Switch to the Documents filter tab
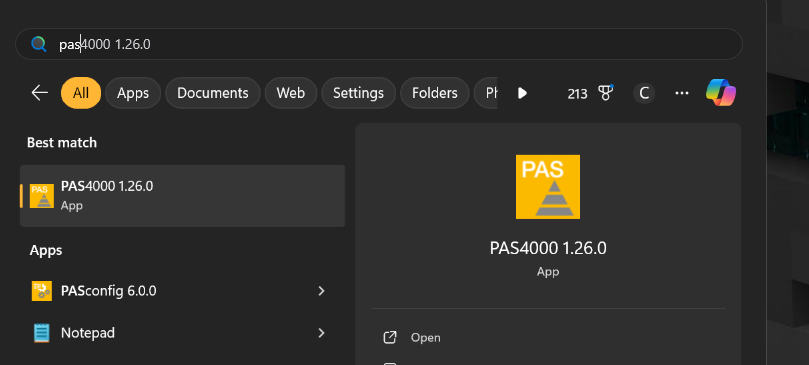The image size is (809, 365). 213,93
